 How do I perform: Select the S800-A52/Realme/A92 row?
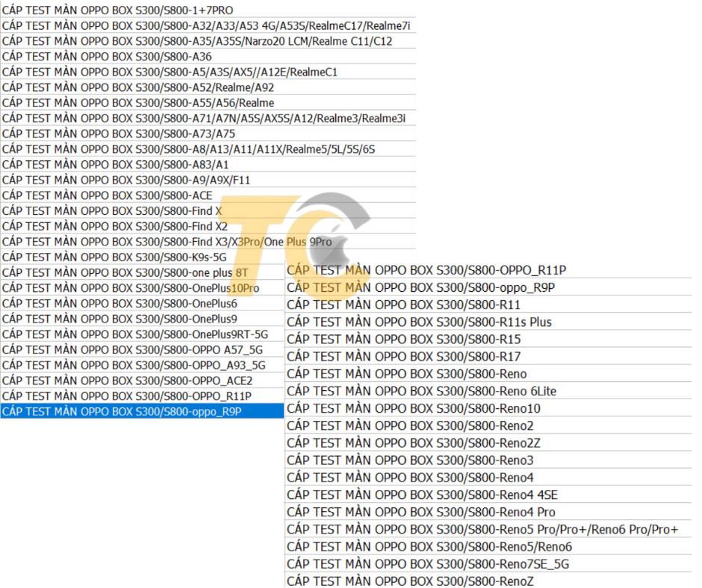(208, 87)
